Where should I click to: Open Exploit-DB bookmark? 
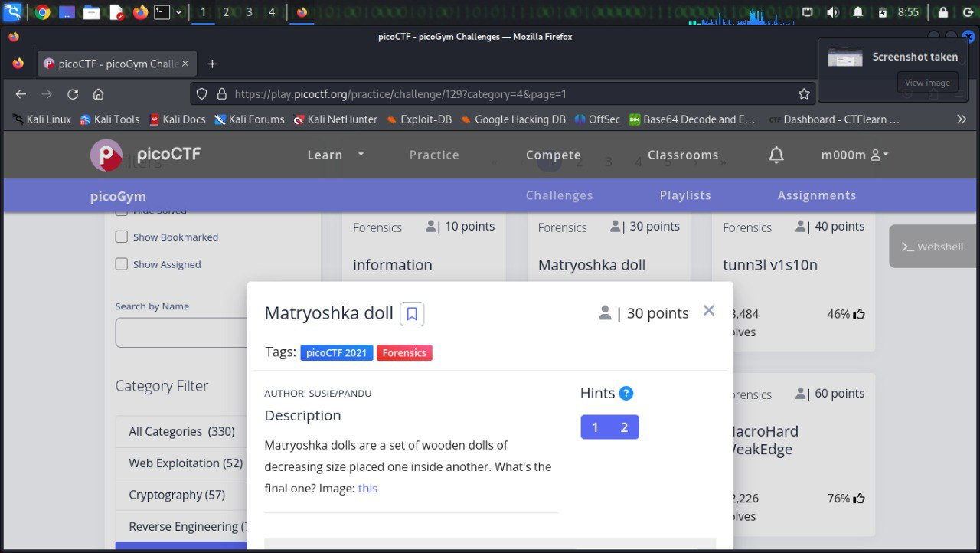coord(419,119)
